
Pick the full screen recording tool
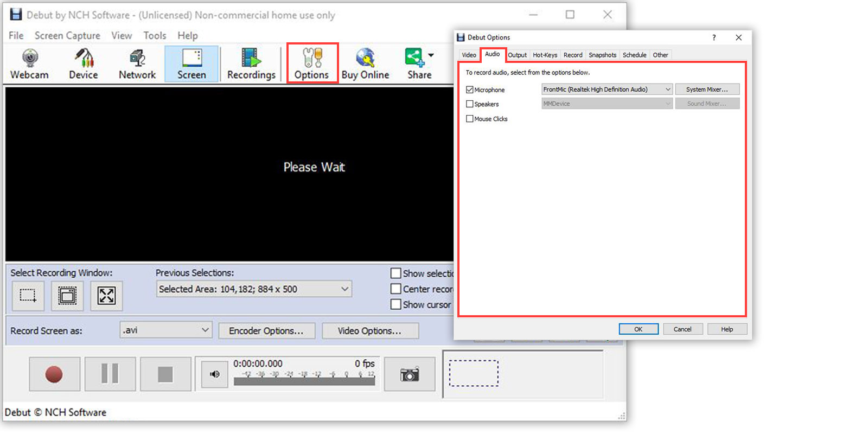pos(106,296)
